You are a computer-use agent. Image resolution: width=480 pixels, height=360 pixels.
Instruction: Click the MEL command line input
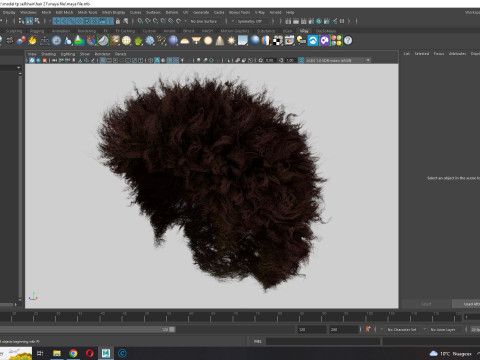pyautogui.click(x=323, y=341)
